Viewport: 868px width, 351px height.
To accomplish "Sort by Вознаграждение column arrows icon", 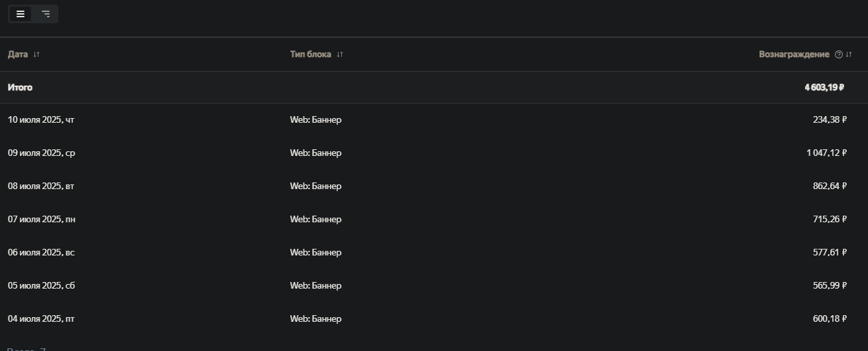I will click(x=849, y=54).
